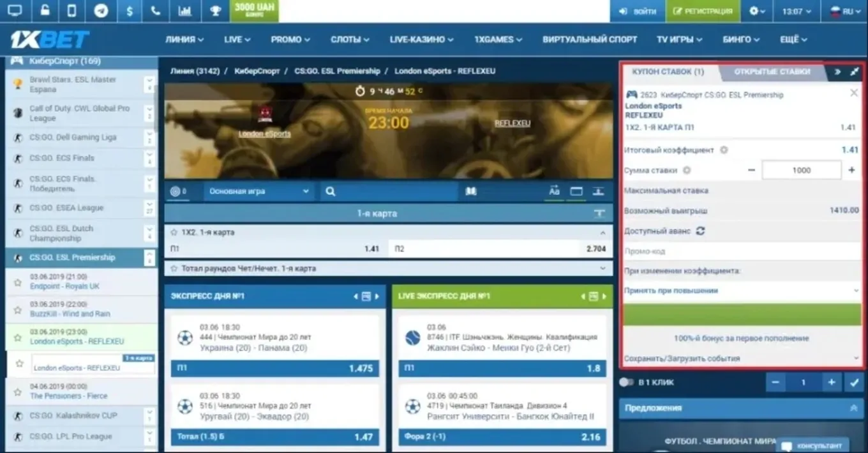The image size is (868, 453).
Task: Increase bet amount with plus button
Action: tap(852, 170)
